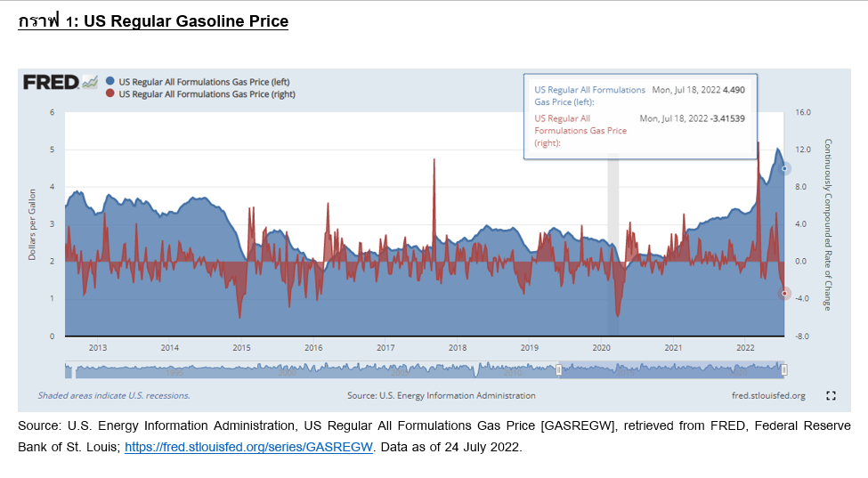Image resolution: width=868 pixels, height=478 pixels.
Task: Click the 2022 x-axis label
Action: click(x=745, y=347)
